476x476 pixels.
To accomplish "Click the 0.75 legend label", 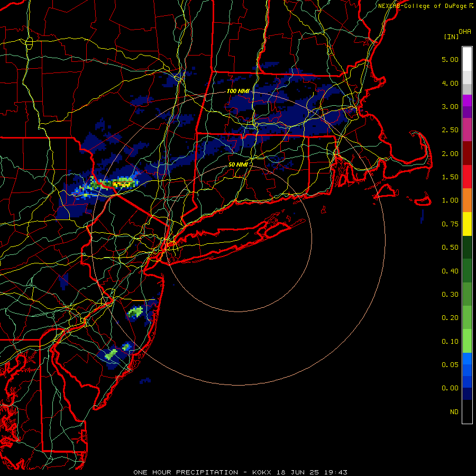I will [x=450, y=224].
